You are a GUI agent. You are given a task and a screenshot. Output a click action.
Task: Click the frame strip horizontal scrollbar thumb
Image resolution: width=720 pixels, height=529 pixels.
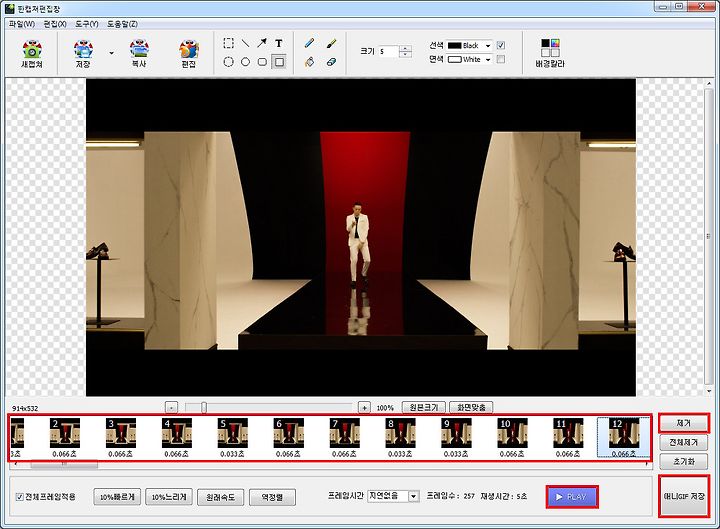(x=64, y=464)
